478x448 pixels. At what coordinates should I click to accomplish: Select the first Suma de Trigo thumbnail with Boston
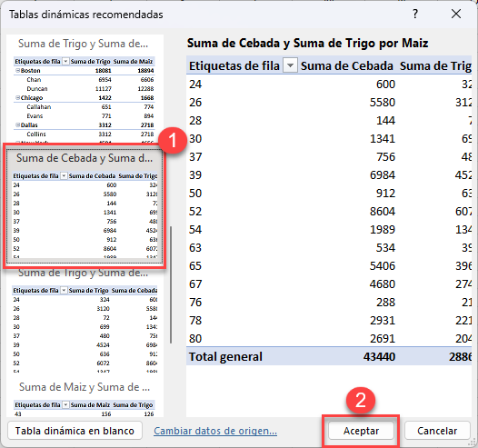[x=85, y=90]
